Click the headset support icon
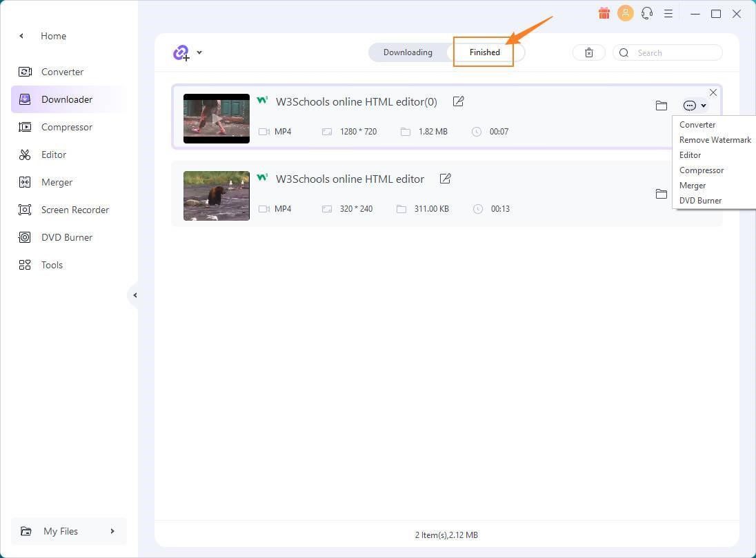Screen dimensions: 756x558 (647, 13)
